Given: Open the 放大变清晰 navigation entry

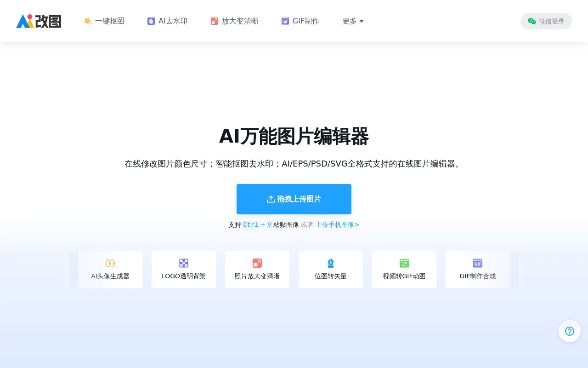Looking at the screenshot, I should pos(234,21).
